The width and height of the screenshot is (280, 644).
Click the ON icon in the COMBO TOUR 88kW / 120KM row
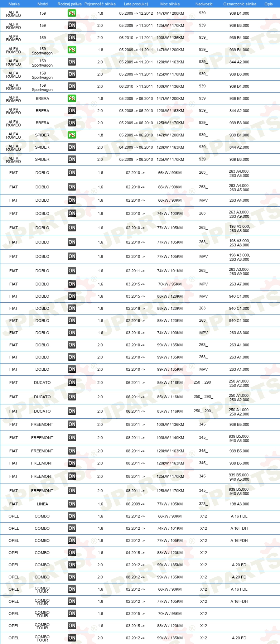click(x=72, y=626)
